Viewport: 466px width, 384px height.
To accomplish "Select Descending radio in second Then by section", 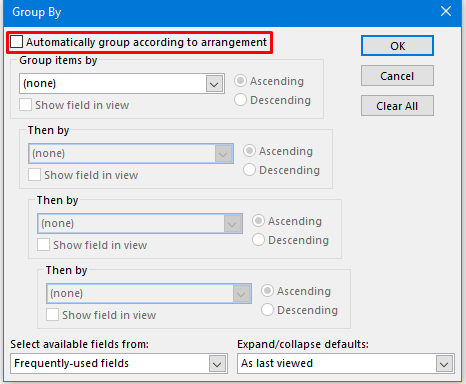I will 258,240.
